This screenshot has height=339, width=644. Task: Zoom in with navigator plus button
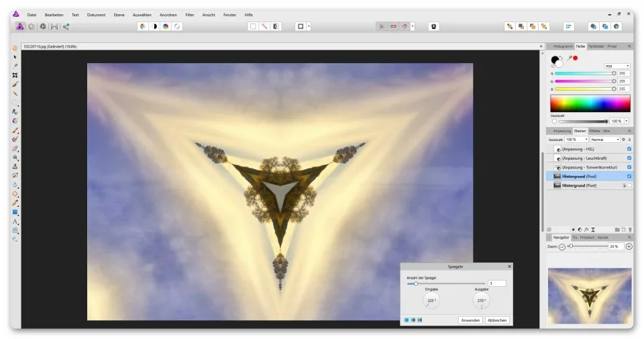tap(629, 246)
